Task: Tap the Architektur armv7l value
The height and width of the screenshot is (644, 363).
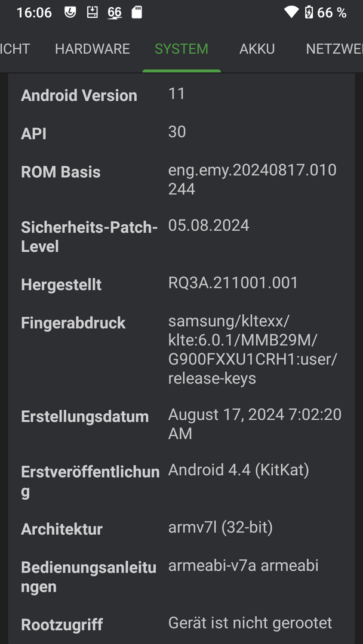Action: pyautogui.click(x=220, y=527)
